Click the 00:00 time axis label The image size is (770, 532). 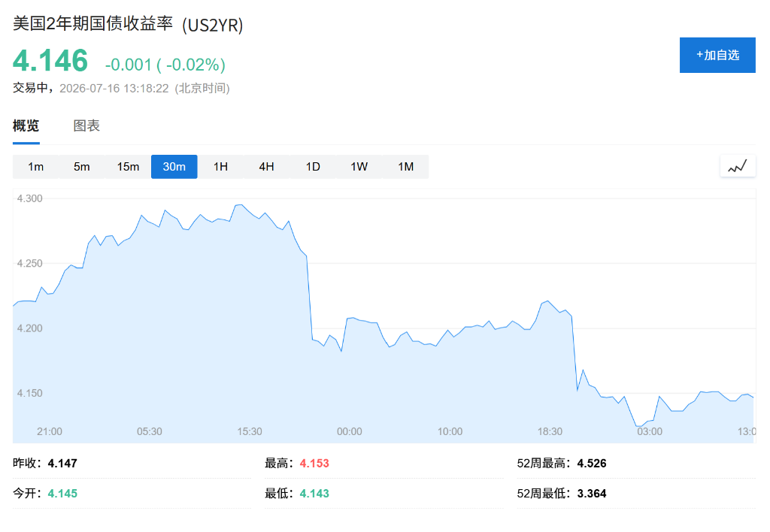349,431
